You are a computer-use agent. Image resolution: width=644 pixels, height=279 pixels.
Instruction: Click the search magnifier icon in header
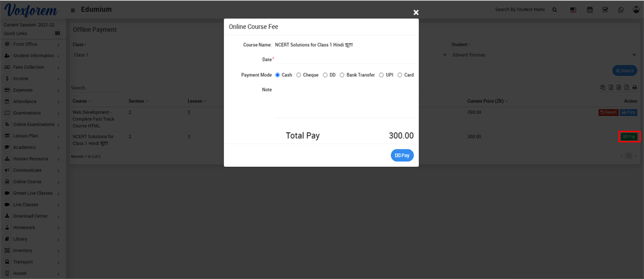555,10
